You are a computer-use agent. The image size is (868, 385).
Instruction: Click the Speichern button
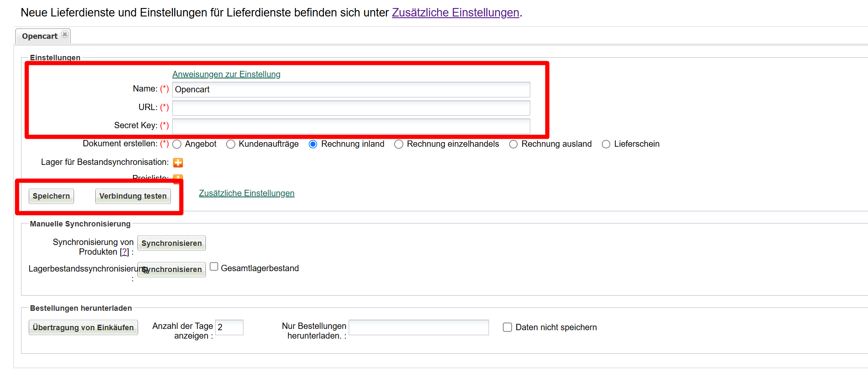click(x=51, y=196)
